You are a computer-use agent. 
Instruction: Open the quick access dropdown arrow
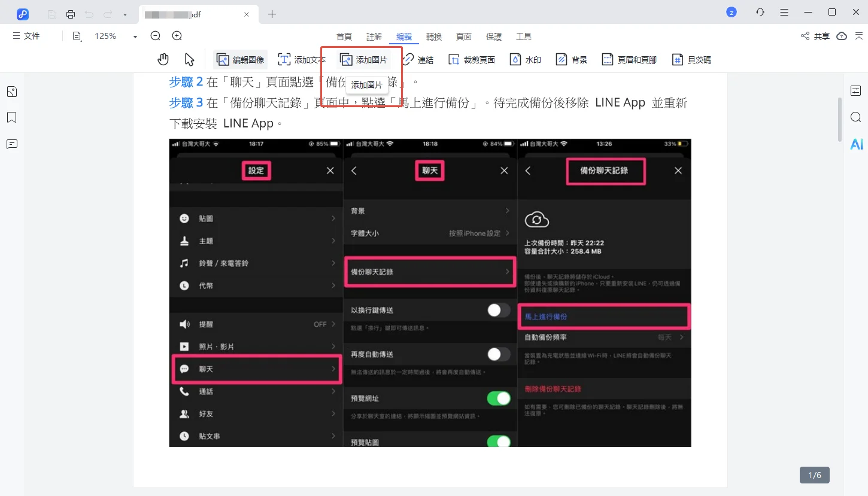[x=125, y=14]
